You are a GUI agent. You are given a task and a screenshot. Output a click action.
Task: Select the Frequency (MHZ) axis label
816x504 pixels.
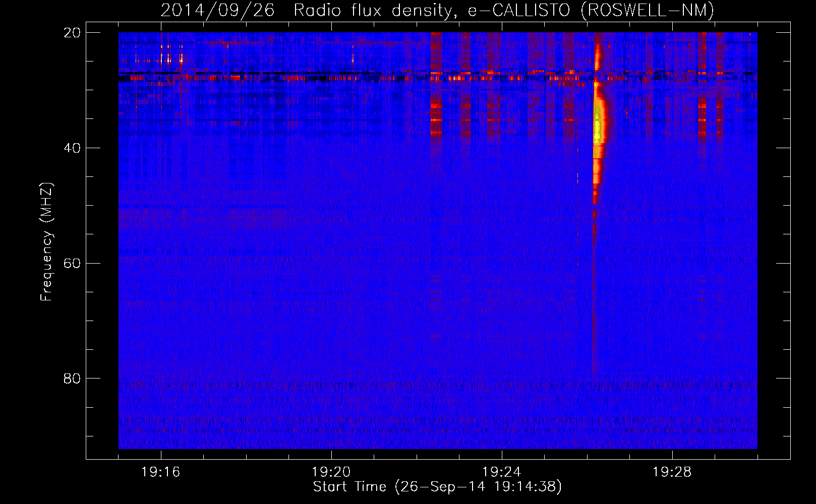click(x=46, y=242)
